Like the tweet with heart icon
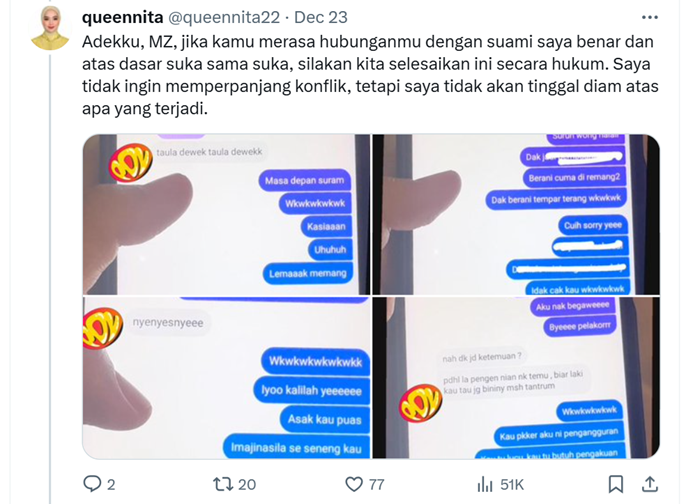This screenshot has width=700, height=504. pyautogui.click(x=354, y=484)
